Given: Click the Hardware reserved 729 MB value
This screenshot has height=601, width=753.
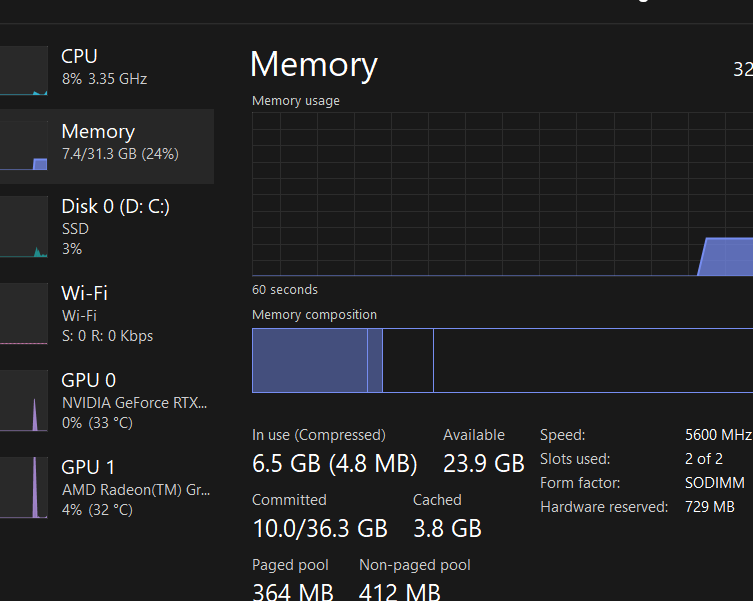Looking at the screenshot, I should tap(710, 507).
